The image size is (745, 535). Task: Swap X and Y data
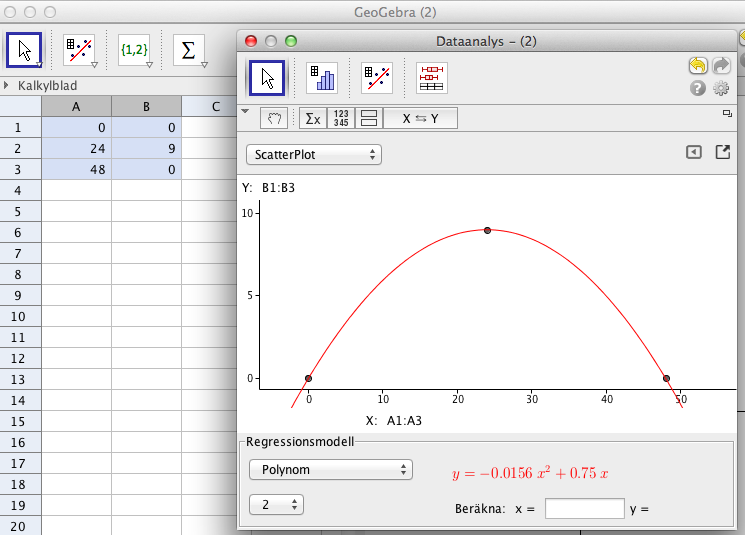tap(420, 118)
